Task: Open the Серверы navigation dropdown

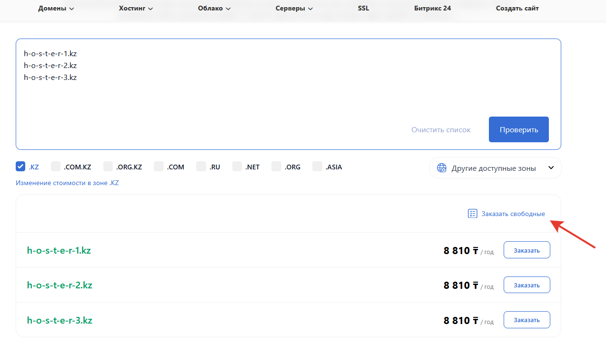Action: (x=294, y=9)
